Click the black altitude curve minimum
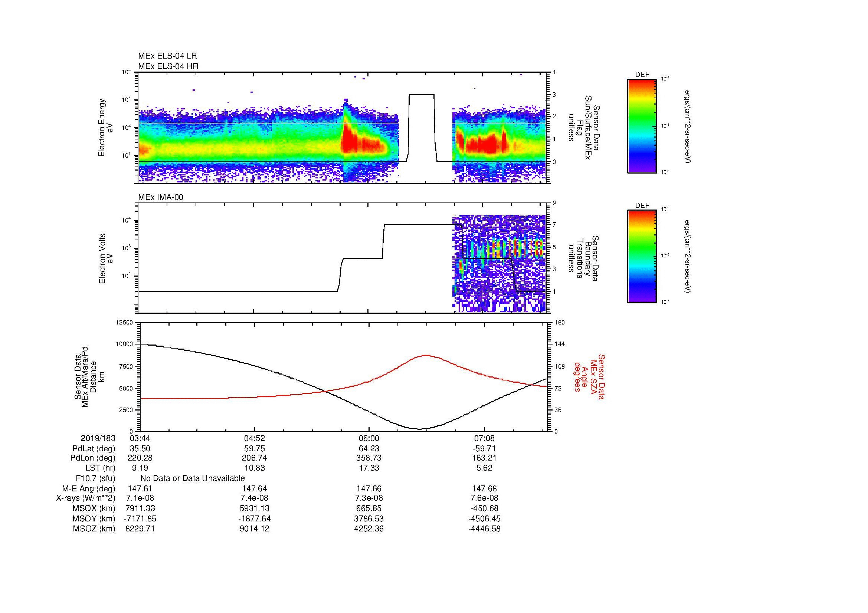This screenshot has height=613, width=868. [419, 429]
